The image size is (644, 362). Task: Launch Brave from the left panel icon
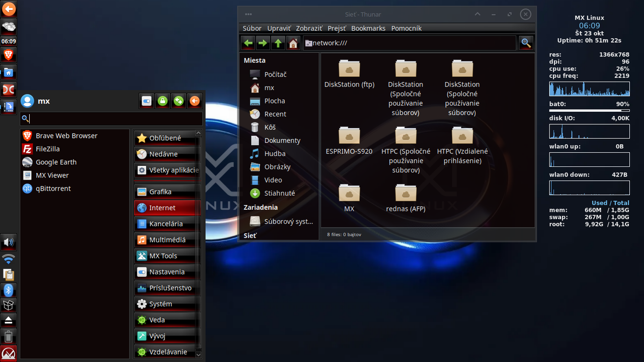tap(9, 55)
